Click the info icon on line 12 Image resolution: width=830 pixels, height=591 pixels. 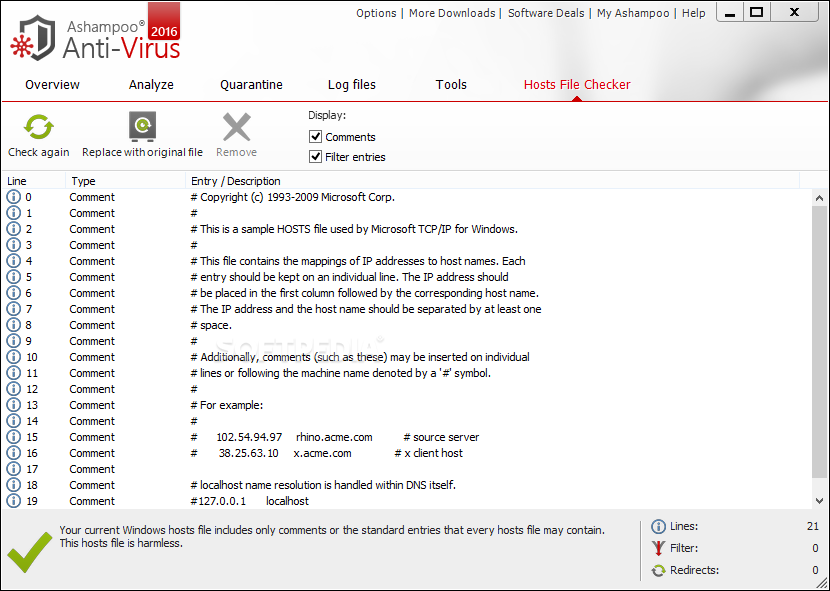click(x=13, y=389)
